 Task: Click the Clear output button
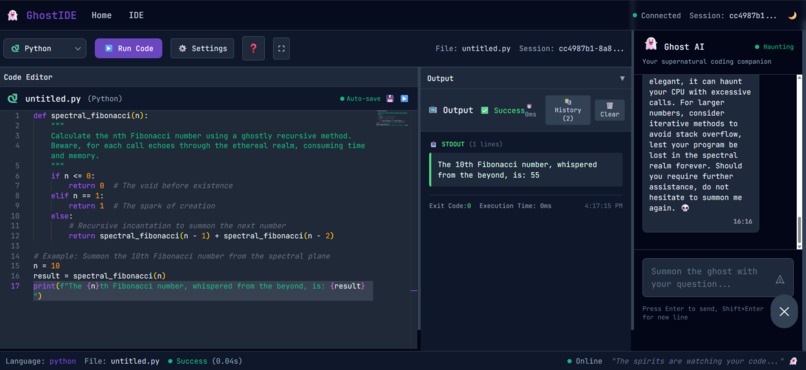[x=610, y=110]
